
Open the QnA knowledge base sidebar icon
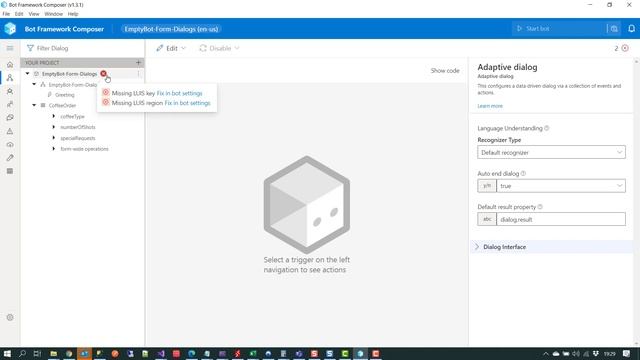(x=10, y=118)
